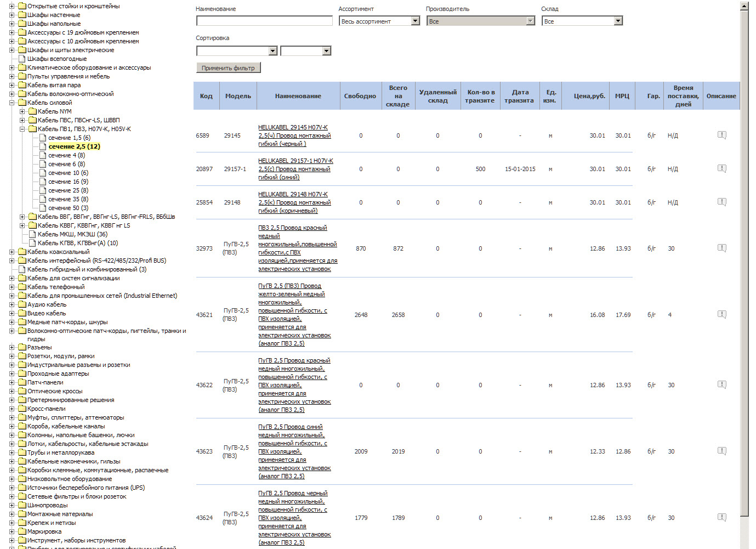This screenshot has width=756, height=549.
Task: Expand the Разъемы category node
Action: click(12, 347)
